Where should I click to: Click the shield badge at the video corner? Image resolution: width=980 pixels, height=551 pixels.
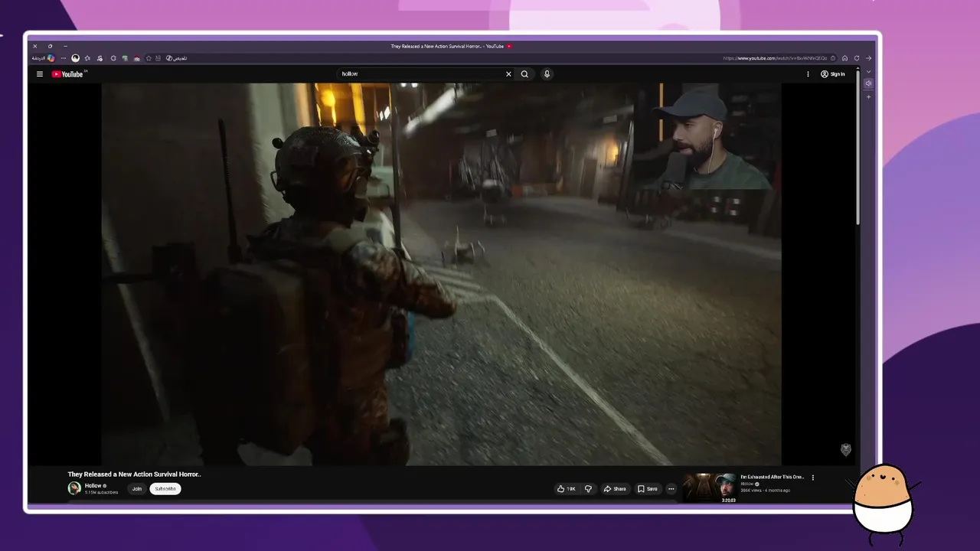846,450
